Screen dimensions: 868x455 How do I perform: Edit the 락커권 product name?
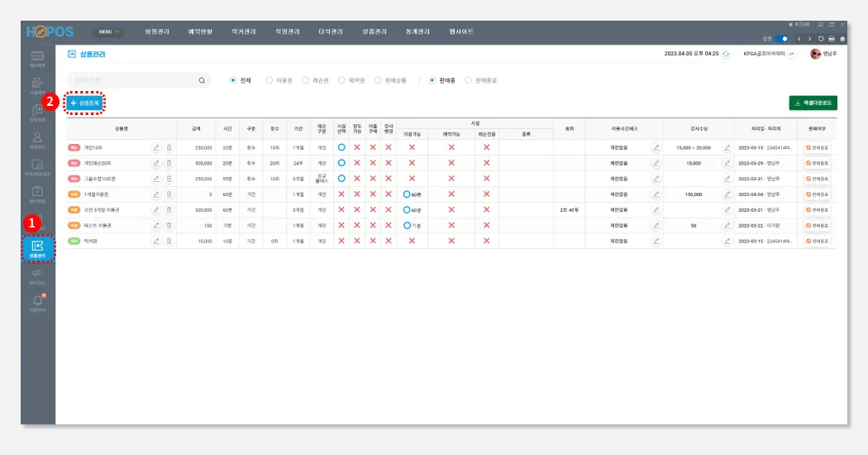click(156, 241)
